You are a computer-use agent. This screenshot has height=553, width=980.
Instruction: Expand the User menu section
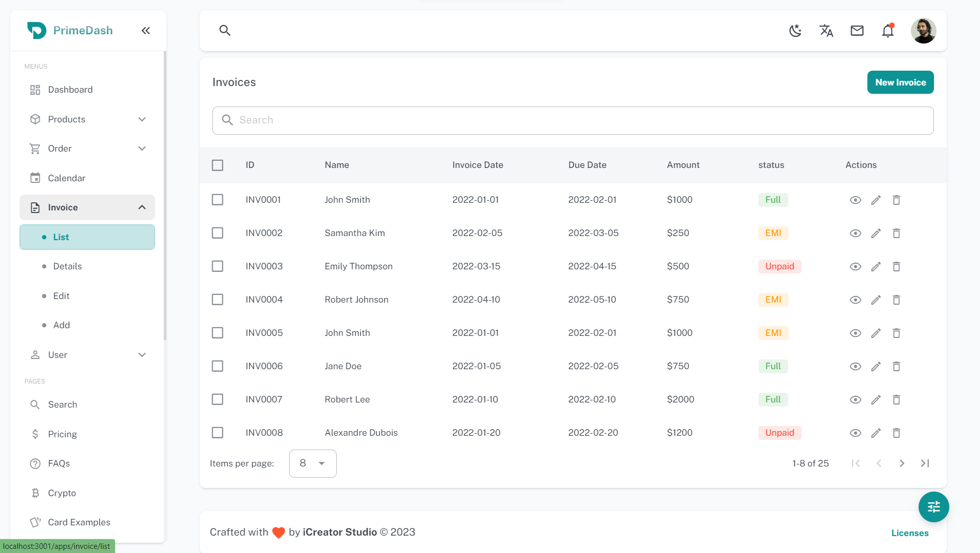click(x=87, y=355)
